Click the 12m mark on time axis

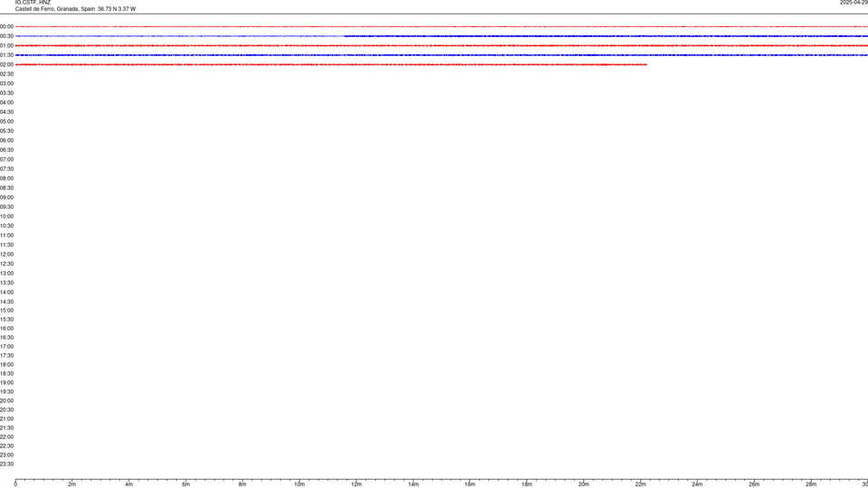click(x=356, y=484)
